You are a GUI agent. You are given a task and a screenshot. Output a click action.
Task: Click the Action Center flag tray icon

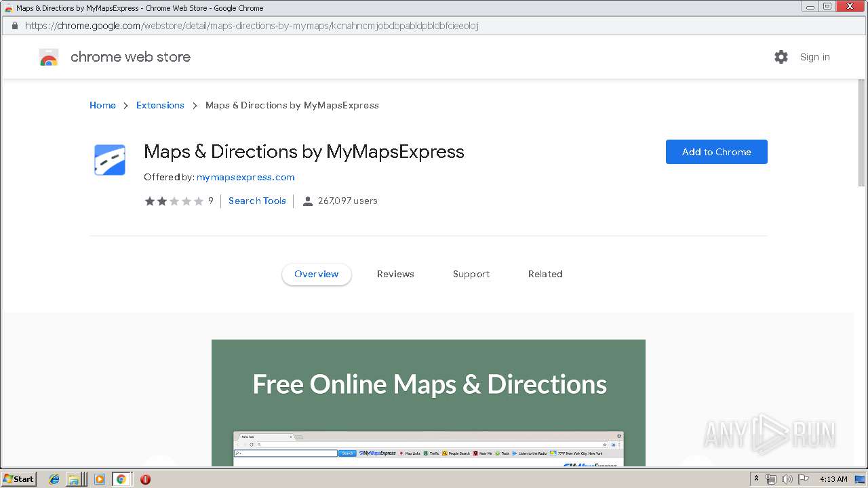coord(804,479)
